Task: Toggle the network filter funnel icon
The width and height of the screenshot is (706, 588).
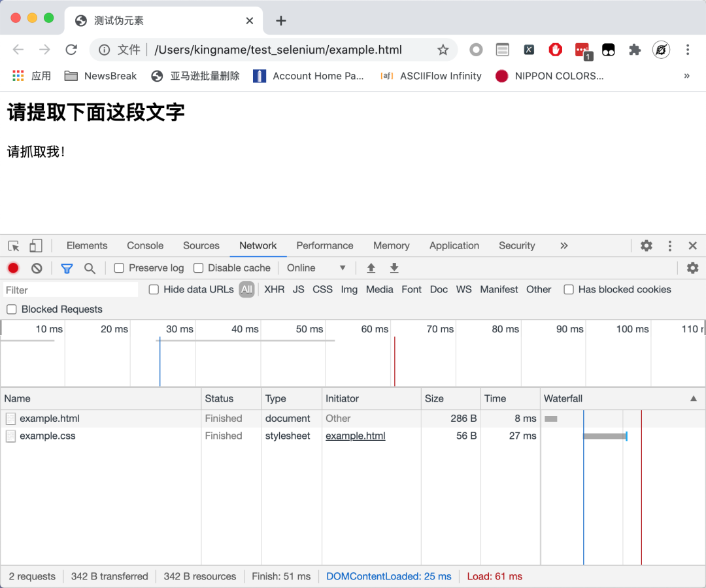Action: (67, 269)
